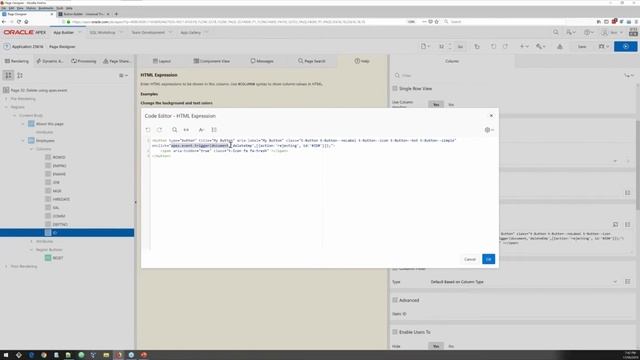Click the Application breadcrumb link
This screenshot has height=360, width=640.
[27, 47]
